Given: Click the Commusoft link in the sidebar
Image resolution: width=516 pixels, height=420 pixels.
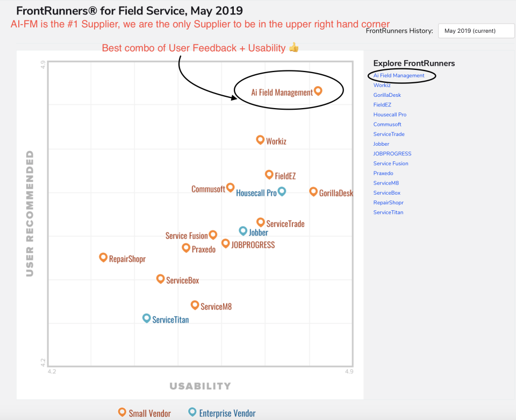Looking at the screenshot, I should click(x=387, y=124).
